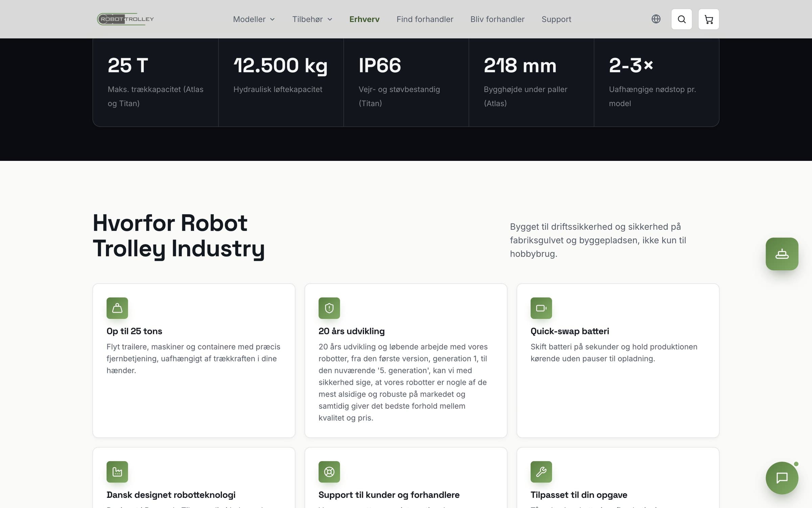The width and height of the screenshot is (812, 508).
Task: Open the Find forhandler page
Action: (x=425, y=19)
